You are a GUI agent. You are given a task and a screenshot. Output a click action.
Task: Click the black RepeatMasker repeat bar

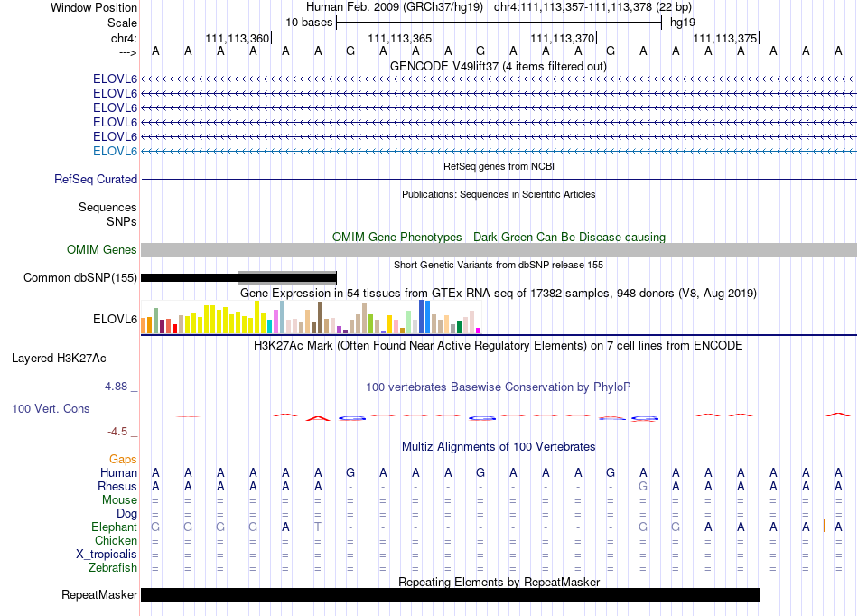(x=451, y=594)
